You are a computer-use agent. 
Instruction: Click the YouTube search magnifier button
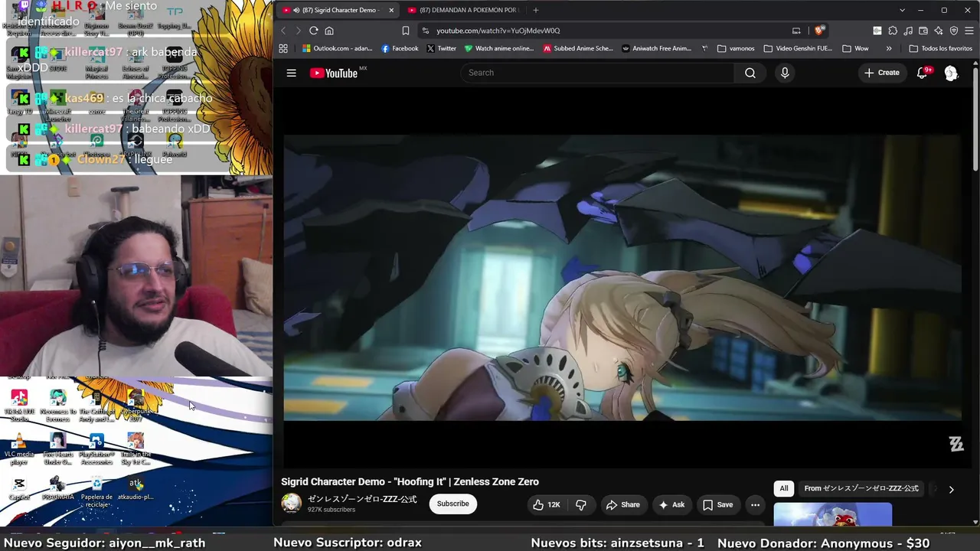point(750,73)
